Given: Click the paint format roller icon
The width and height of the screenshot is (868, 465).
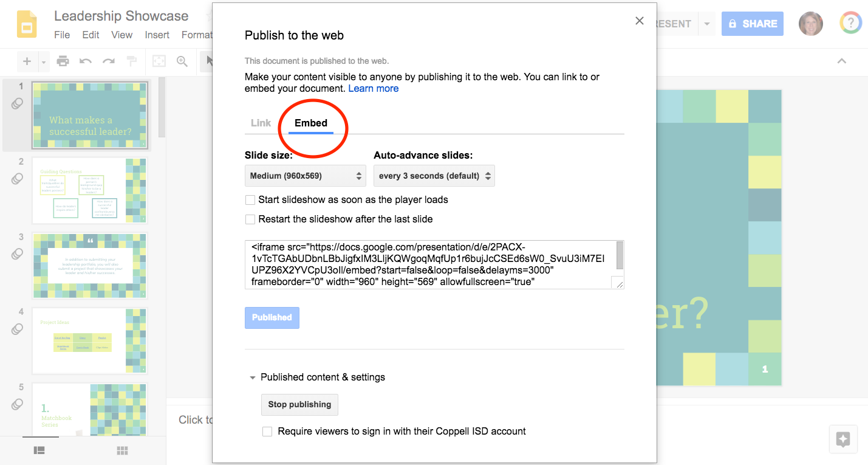Looking at the screenshot, I should [x=131, y=61].
